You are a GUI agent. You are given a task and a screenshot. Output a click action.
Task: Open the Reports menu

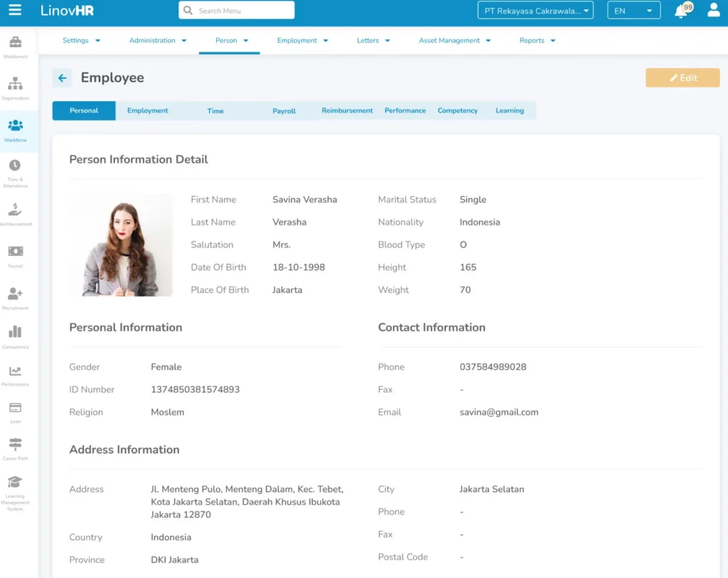click(537, 41)
